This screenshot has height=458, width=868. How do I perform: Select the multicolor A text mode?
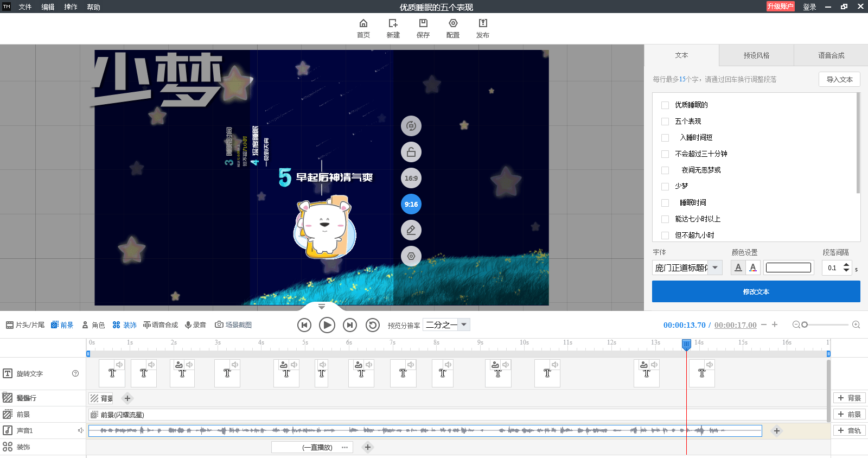coord(753,268)
